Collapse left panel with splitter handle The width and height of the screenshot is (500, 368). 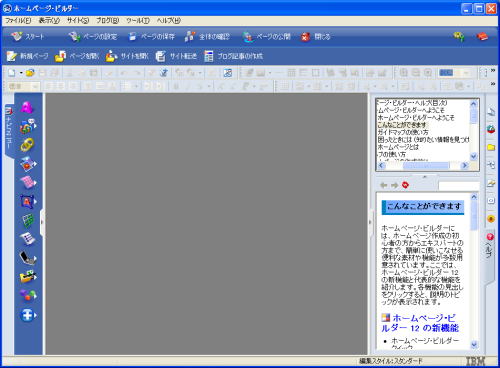pos(42,223)
